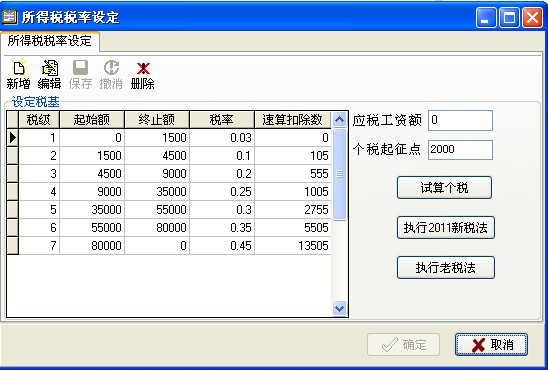Select row selector for tax level 5

click(x=13, y=210)
